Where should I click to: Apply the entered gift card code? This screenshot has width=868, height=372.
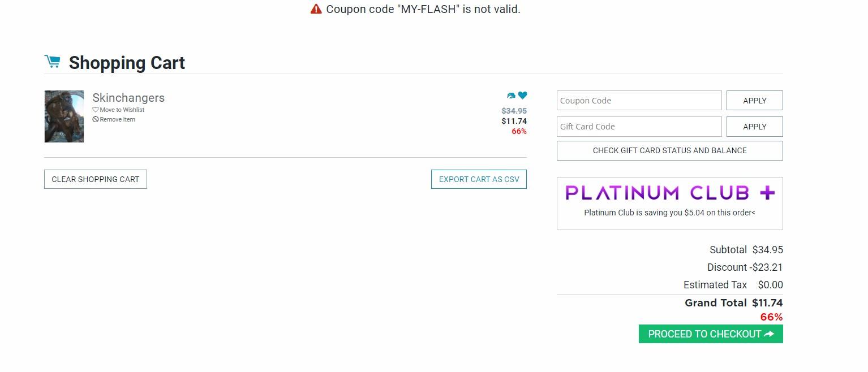pyautogui.click(x=754, y=127)
